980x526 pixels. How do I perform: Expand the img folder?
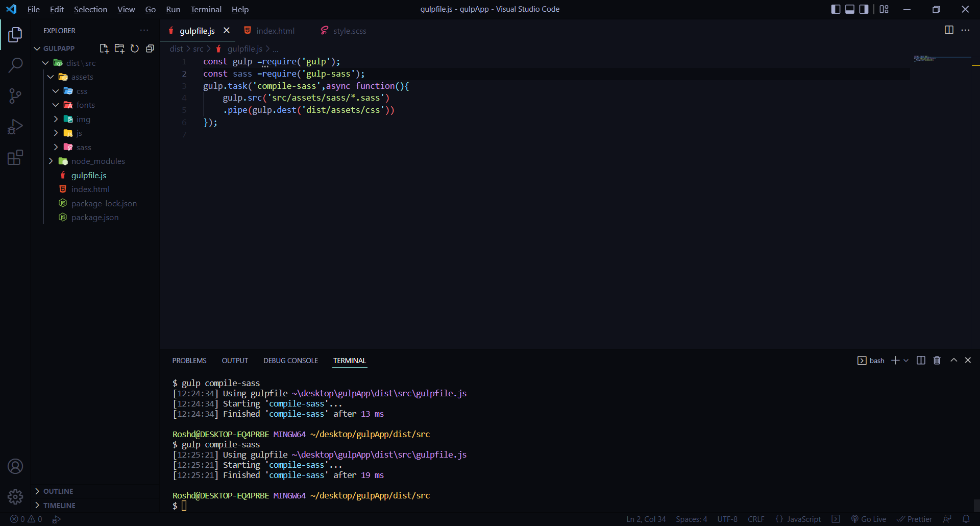(56, 119)
